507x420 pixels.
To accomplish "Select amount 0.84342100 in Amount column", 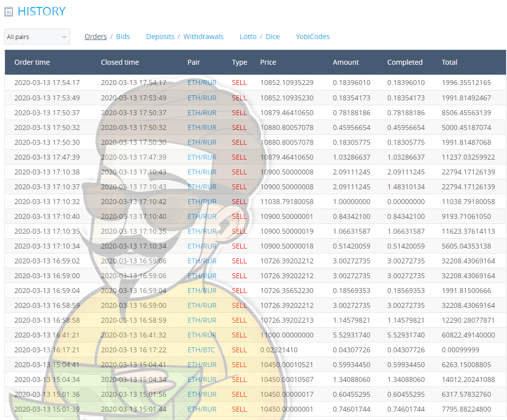I will (352, 216).
